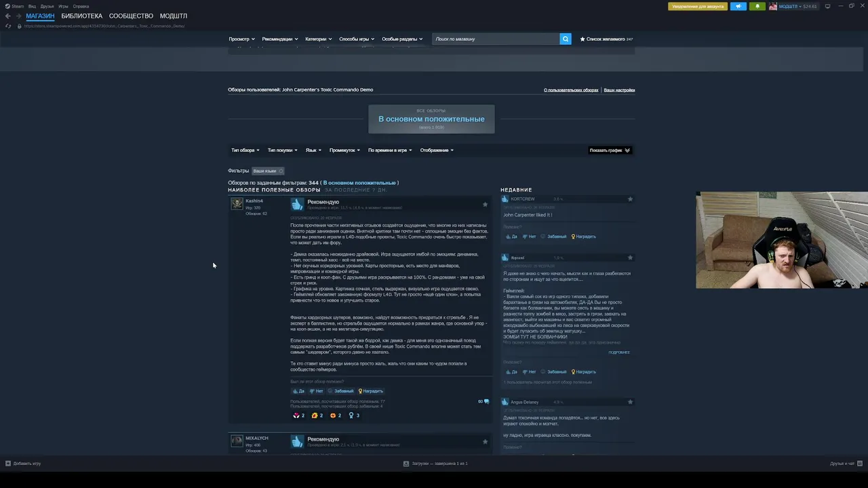Expand the Тип покупки dropdown
The width and height of the screenshot is (868, 488).
[282, 150]
